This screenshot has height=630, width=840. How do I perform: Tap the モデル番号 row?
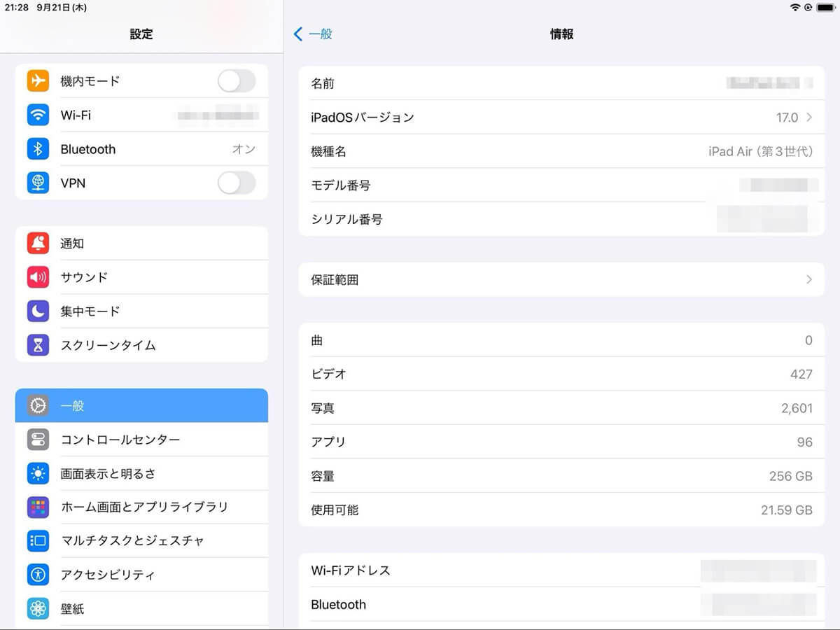click(561, 185)
